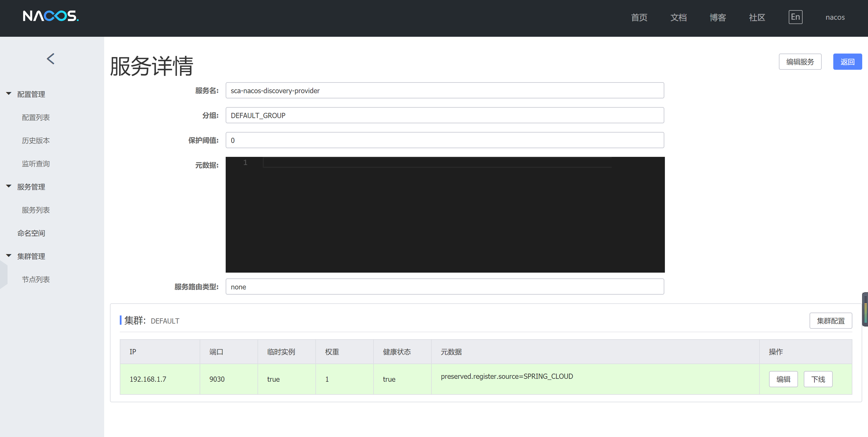This screenshot has height=437, width=868.
Task: Switch language using En icon
Action: [x=795, y=17]
